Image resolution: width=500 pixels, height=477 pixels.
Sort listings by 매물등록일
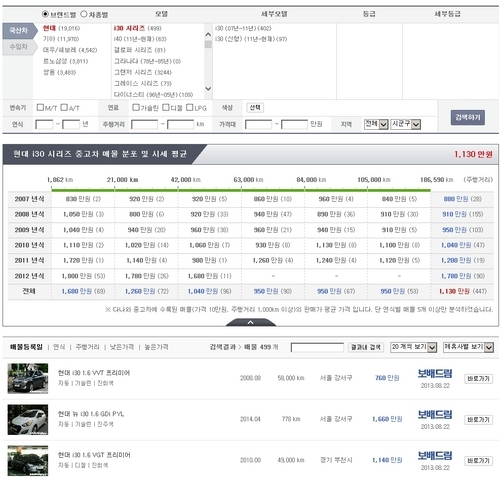pyautogui.click(x=26, y=347)
